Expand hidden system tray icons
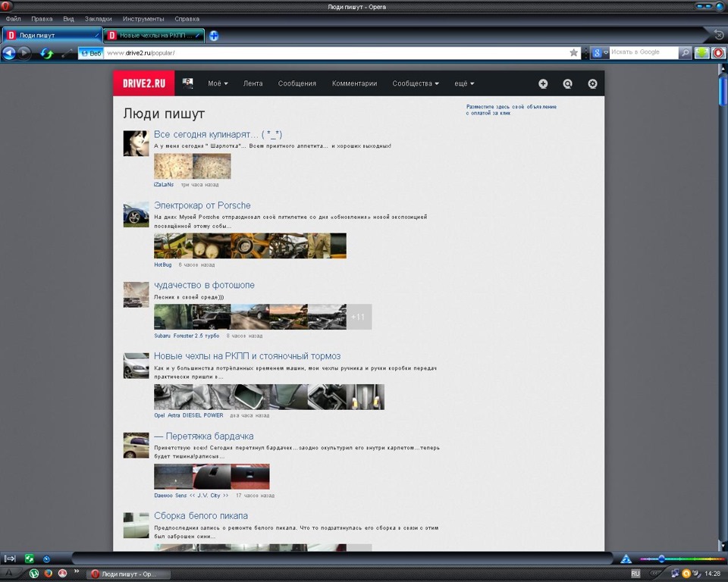 coord(655,574)
